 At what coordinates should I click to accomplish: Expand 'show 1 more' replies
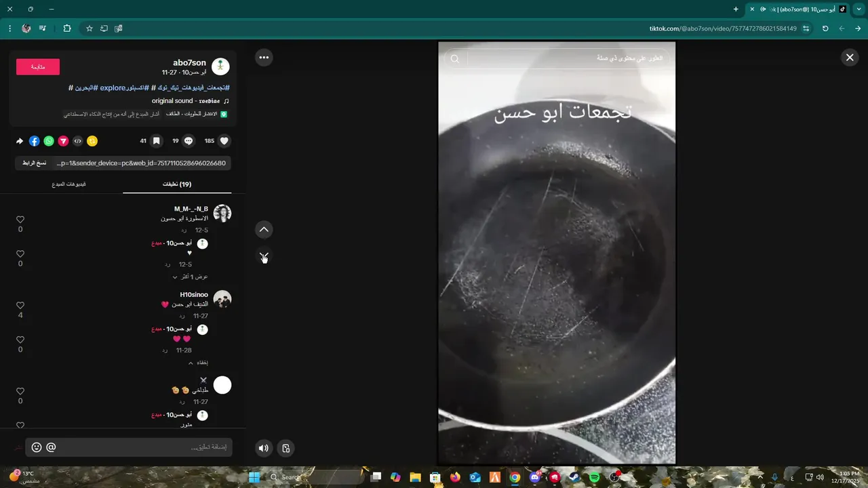point(190,277)
